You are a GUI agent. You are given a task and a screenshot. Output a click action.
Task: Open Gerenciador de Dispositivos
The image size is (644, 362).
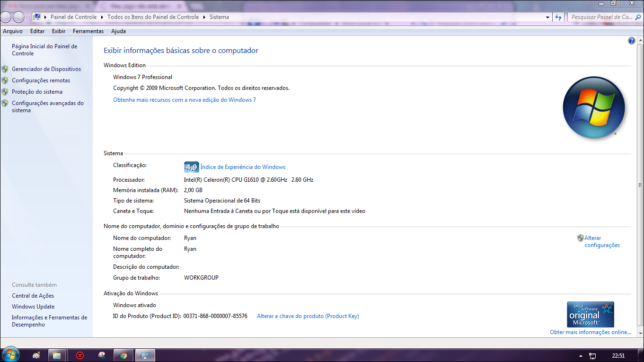(x=46, y=69)
